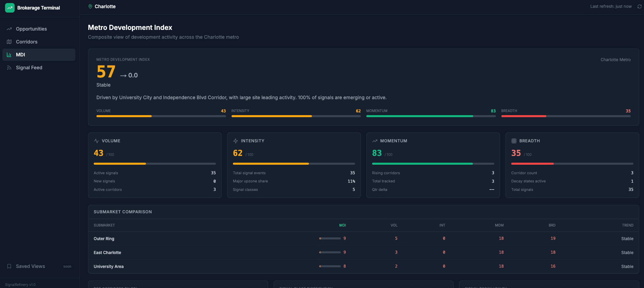Click the Volume card pulse icon

pyautogui.click(x=96, y=141)
